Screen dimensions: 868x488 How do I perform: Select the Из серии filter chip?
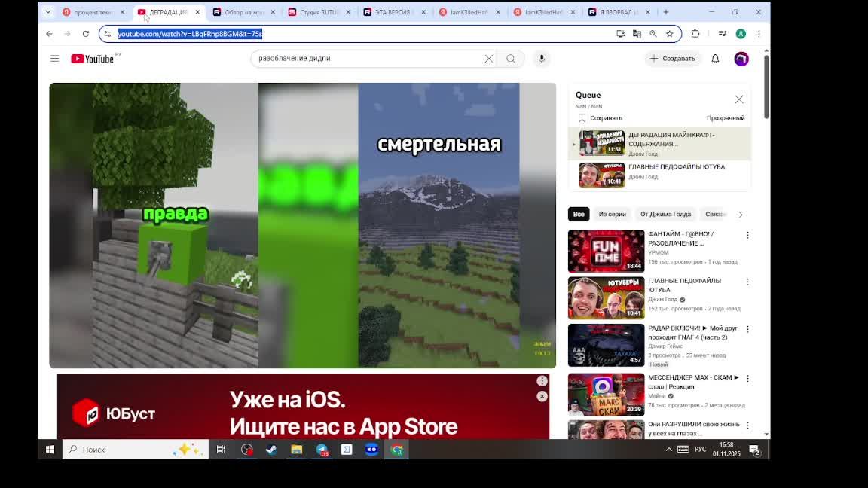(x=613, y=214)
